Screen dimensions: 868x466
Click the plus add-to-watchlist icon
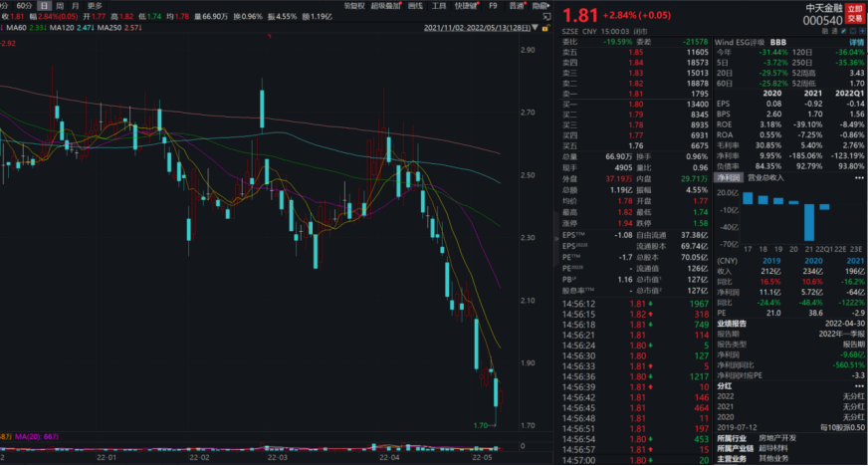(x=861, y=32)
